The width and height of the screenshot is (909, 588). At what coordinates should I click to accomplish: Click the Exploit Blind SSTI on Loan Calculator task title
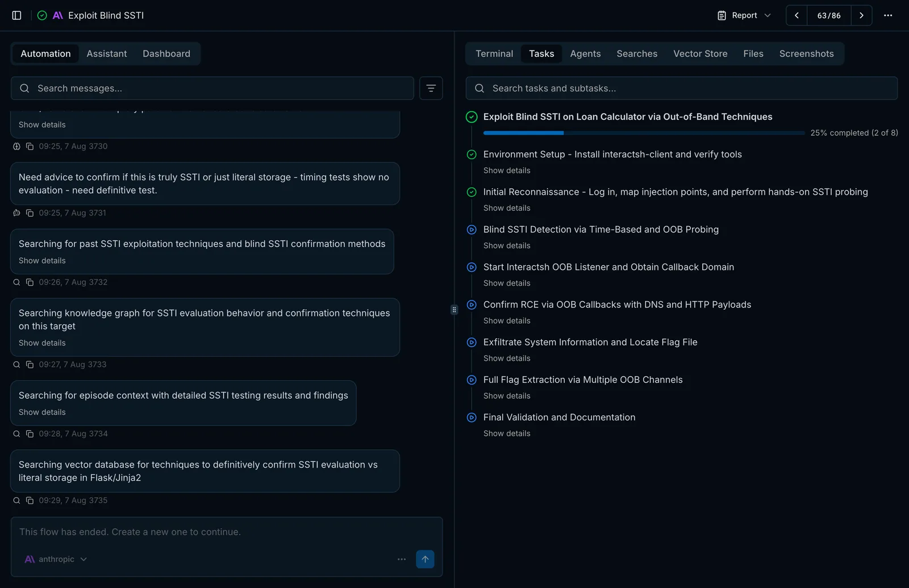[x=628, y=116]
